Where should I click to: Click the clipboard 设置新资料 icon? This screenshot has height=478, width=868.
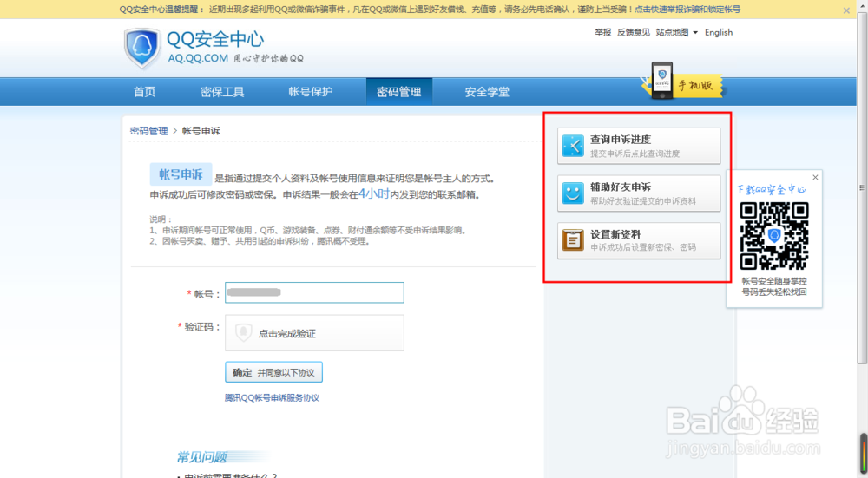tap(573, 240)
